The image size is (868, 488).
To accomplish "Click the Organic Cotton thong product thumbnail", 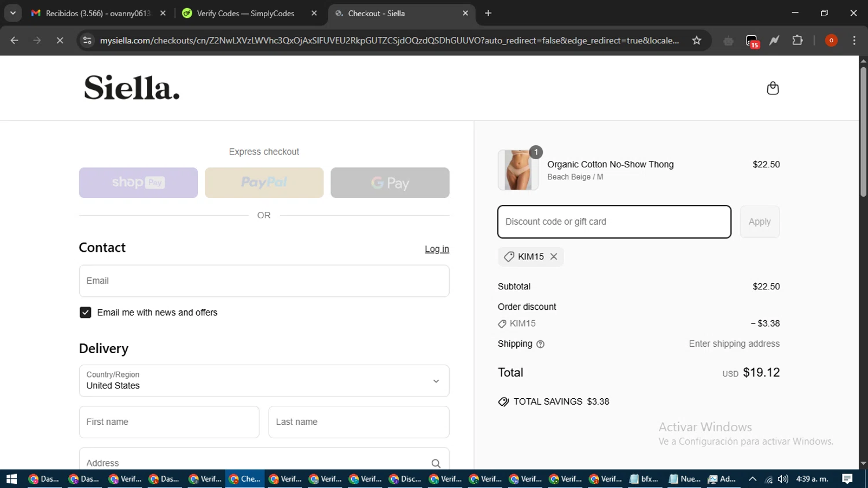I will point(518,170).
